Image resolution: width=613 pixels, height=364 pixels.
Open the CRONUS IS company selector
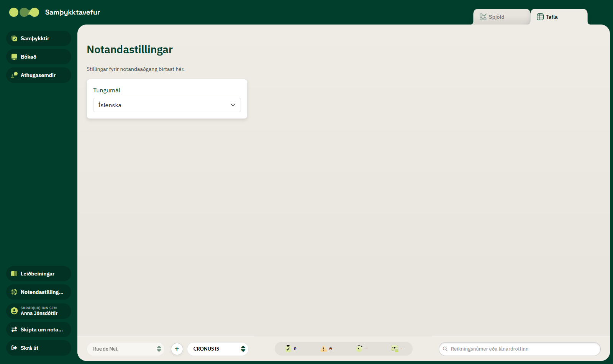click(x=218, y=349)
